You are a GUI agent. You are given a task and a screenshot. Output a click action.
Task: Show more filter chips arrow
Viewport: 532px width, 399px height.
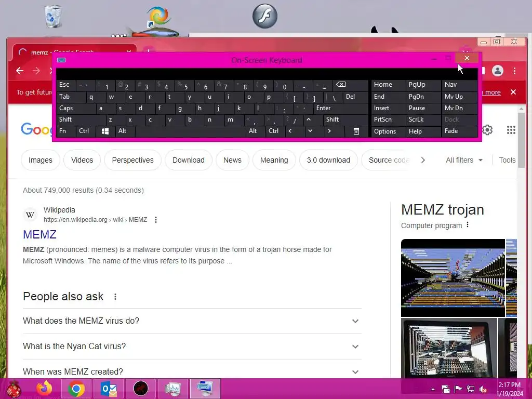[x=423, y=160]
